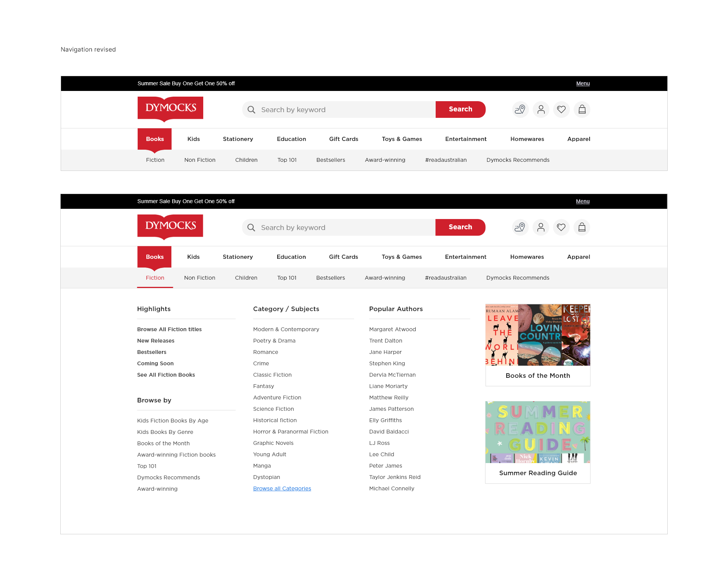
Task: Click the magnifier icon in top search bar
Action: pos(251,110)
